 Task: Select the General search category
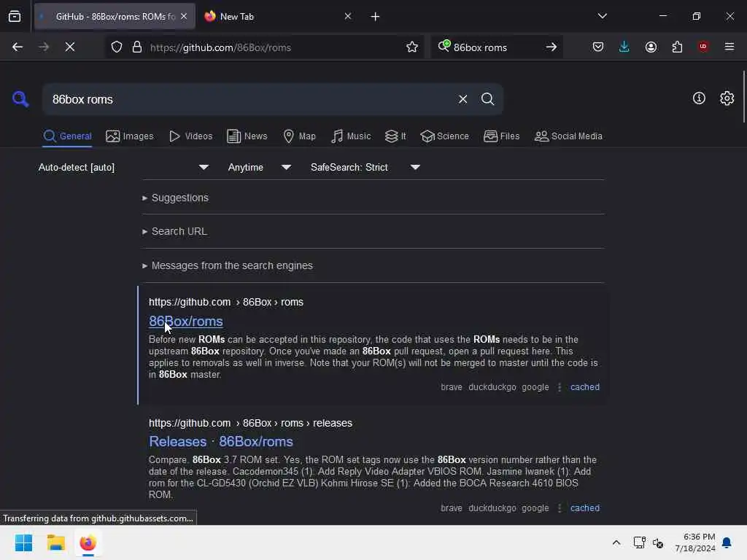coord(68,136)
